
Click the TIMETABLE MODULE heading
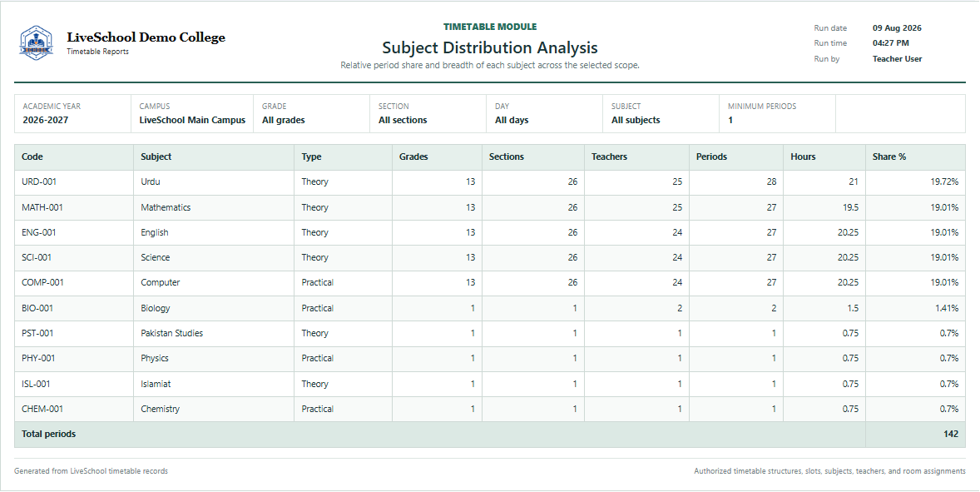point(490,27)
